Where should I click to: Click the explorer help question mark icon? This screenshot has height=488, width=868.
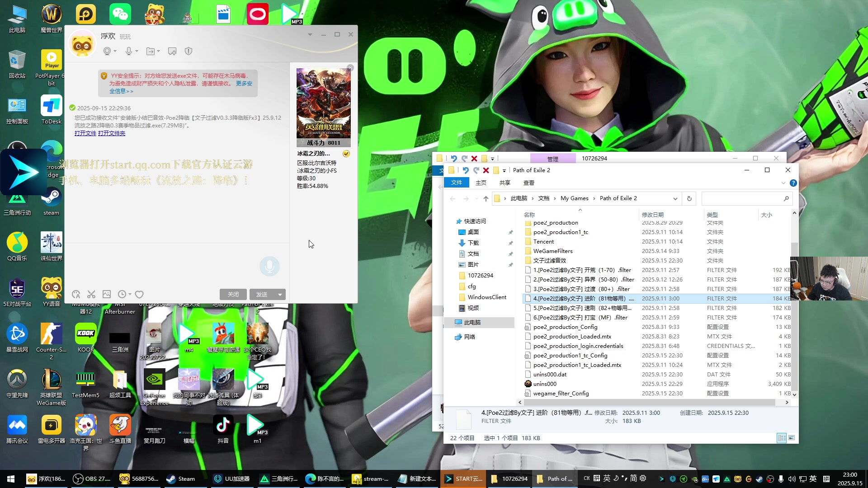793,183
